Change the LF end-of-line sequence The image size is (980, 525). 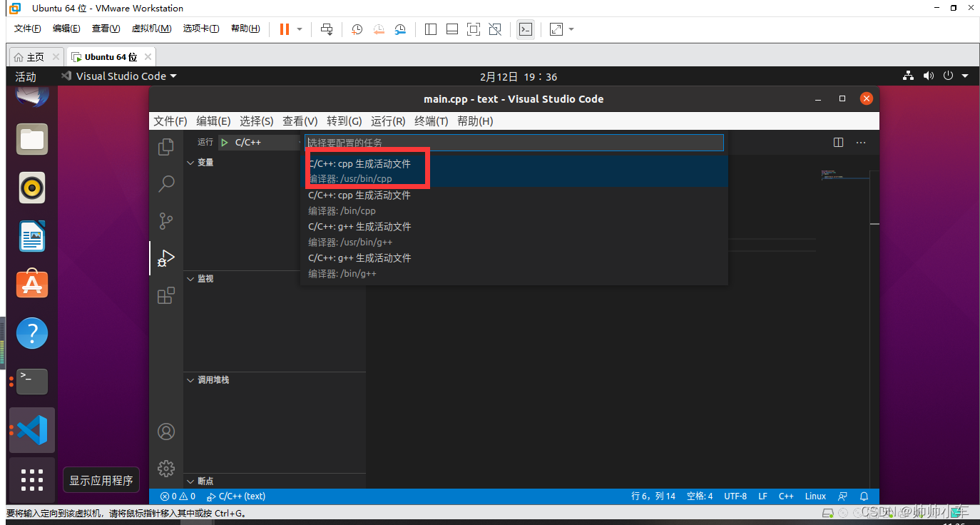(762, 496)
